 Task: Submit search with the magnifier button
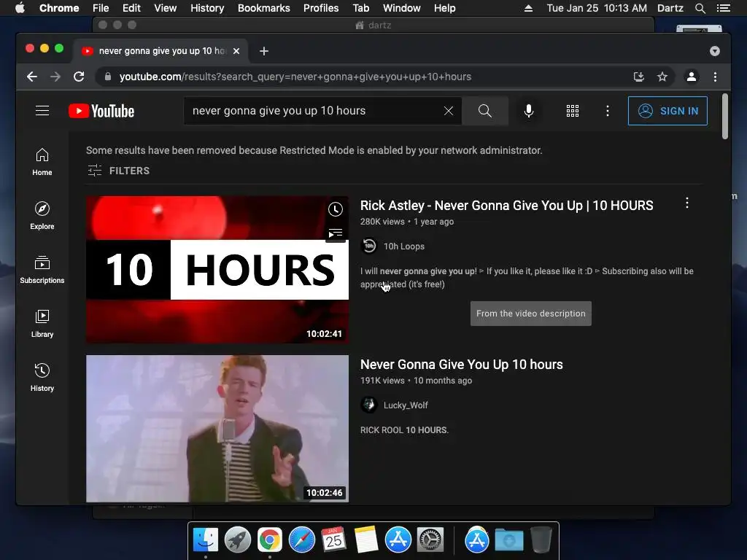485,111
